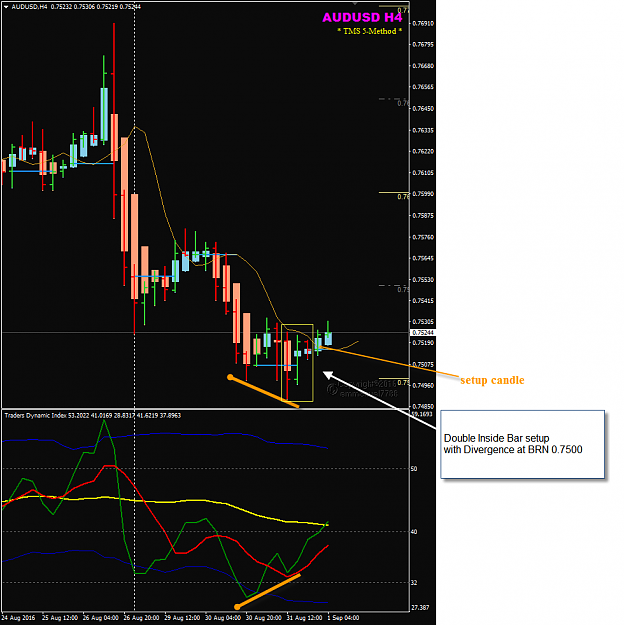Click the 0.75190 price axis label
The width and height of the screenshot is (624, 625).
tap(423, 343)
